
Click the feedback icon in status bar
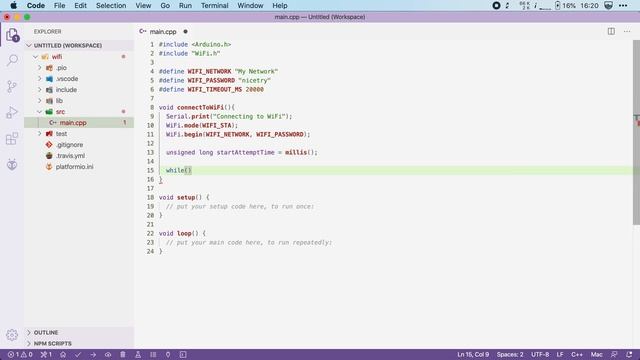614,355
